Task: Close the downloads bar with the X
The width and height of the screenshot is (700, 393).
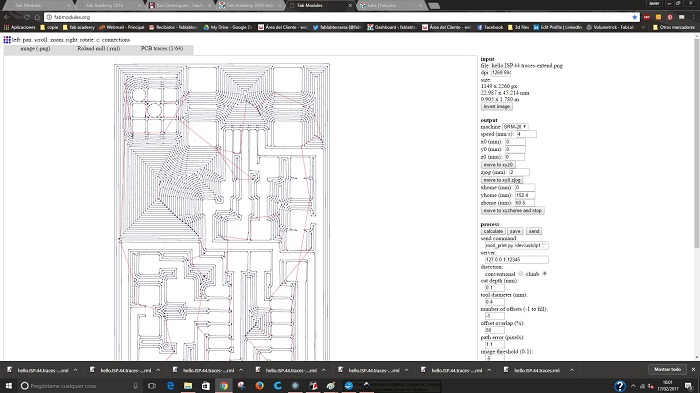Action: tap(693, 369)
